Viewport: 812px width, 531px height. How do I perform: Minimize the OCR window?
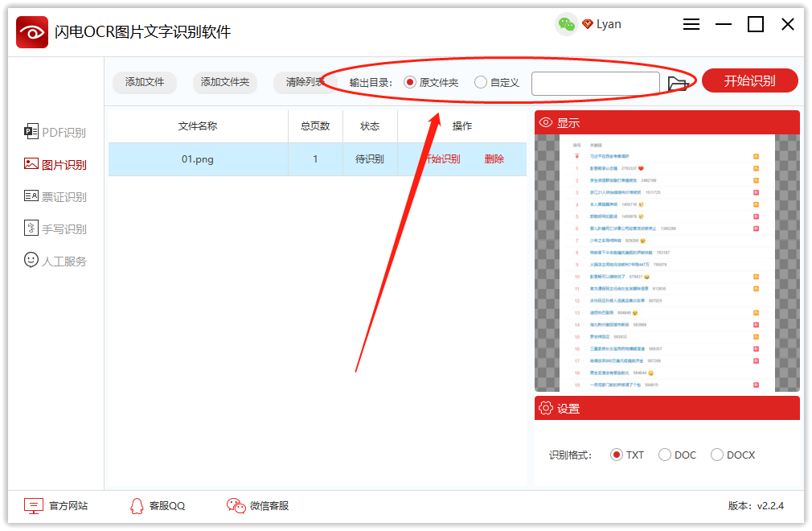(724, 24)
